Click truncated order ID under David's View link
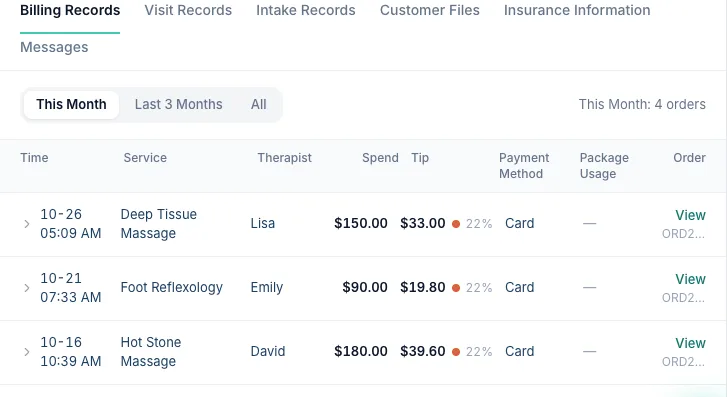This screenshot has height=397, width=727. click(683, 362)
